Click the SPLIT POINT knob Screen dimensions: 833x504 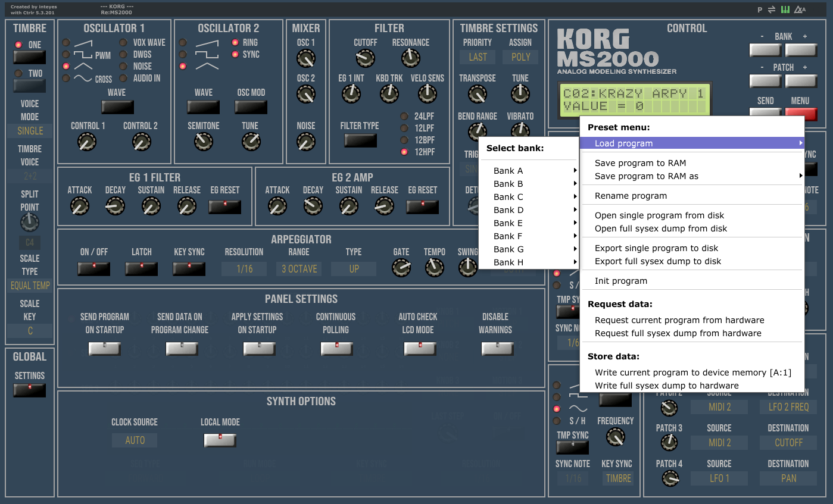click(29, 223)
